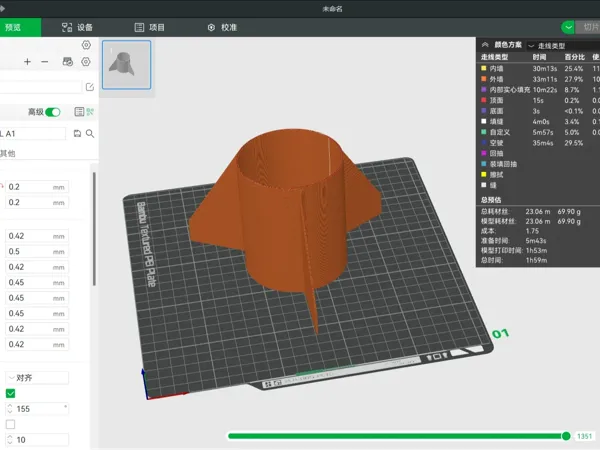Viewport: 600px width, 450px height.
Task: Toggle the 高级 advanced mode switch
Action: [53, 112]
